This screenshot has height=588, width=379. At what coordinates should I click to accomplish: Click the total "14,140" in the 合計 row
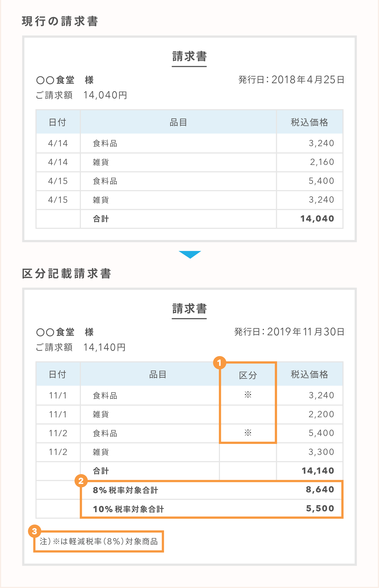tap(318, 471)
